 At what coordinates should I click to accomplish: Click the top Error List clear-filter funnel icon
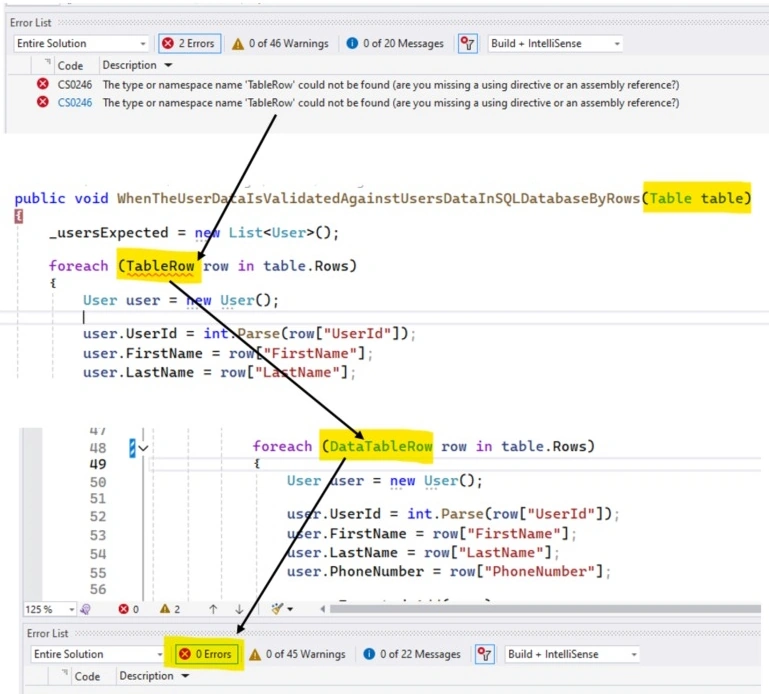467,44
